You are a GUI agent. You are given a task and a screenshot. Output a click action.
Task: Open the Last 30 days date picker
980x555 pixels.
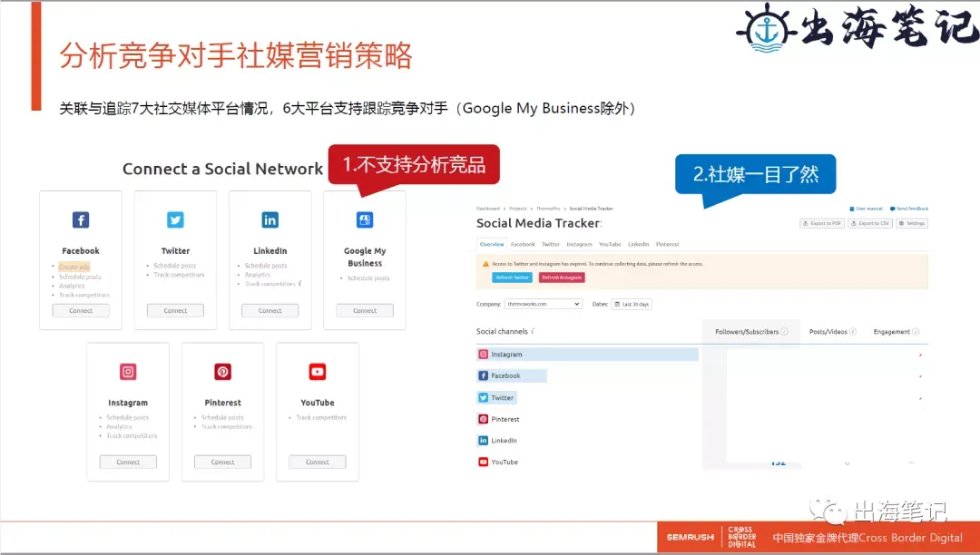point(632,304)
